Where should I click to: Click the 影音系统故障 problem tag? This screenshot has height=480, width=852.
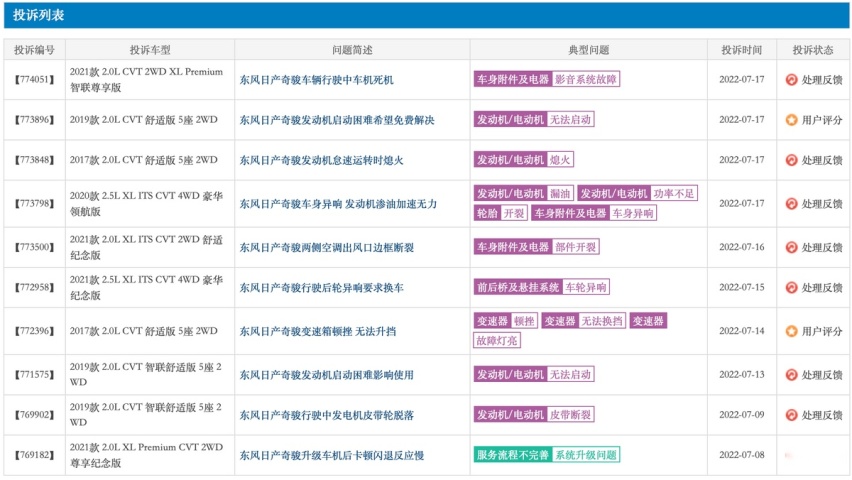coord(585,79)
